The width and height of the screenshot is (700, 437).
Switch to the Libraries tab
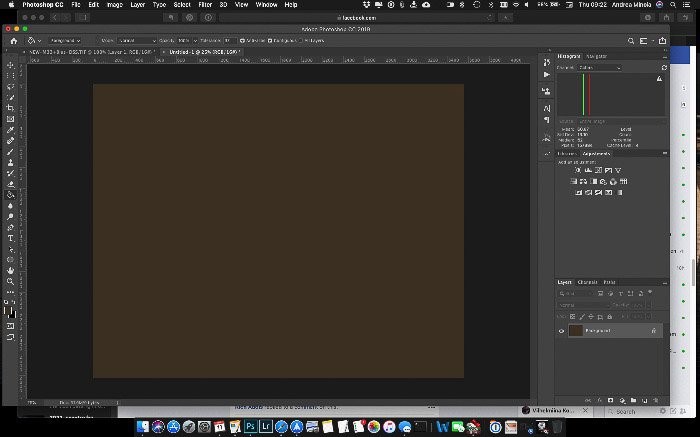click(x=567, y=154)
